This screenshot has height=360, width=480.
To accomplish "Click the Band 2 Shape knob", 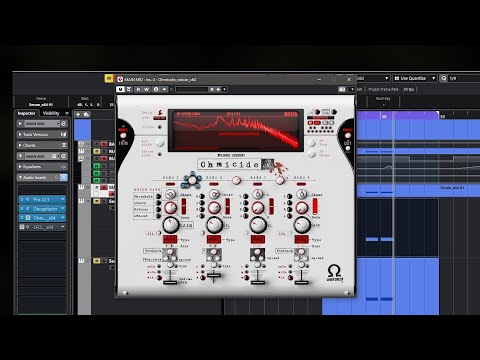I will 214,194.
